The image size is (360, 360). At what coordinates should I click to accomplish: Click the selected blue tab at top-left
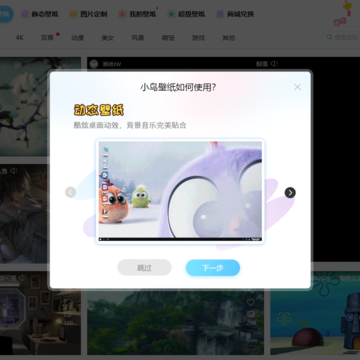tap(6, 14)
